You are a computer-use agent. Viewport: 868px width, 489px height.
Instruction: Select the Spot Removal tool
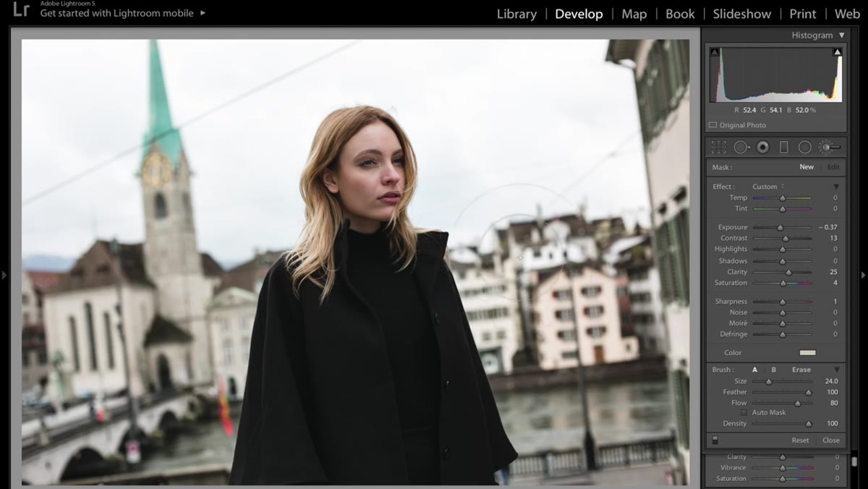(741, 148)
